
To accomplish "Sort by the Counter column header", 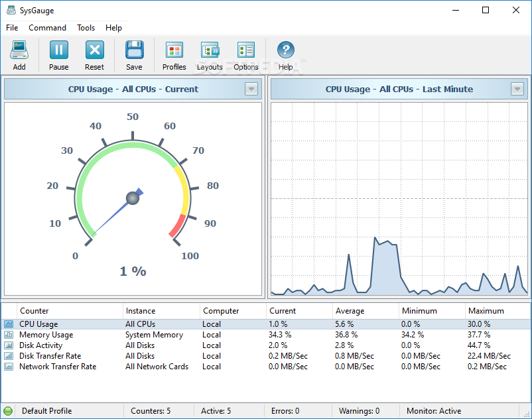I will pos(70,311).
